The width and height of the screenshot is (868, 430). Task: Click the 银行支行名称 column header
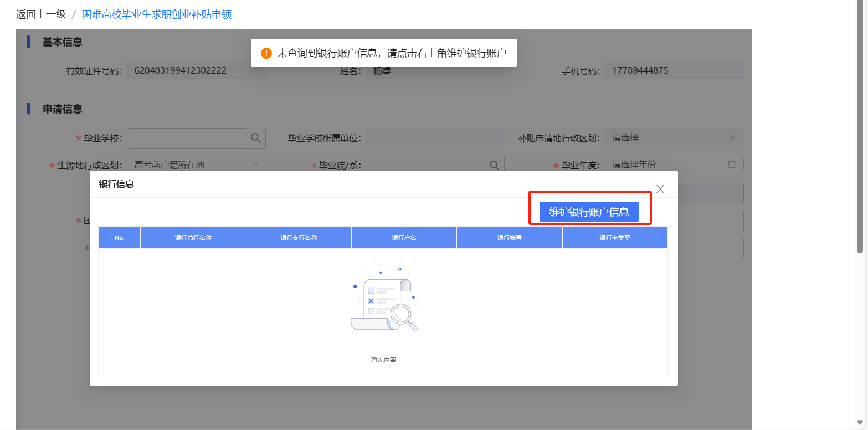point(299,238)
